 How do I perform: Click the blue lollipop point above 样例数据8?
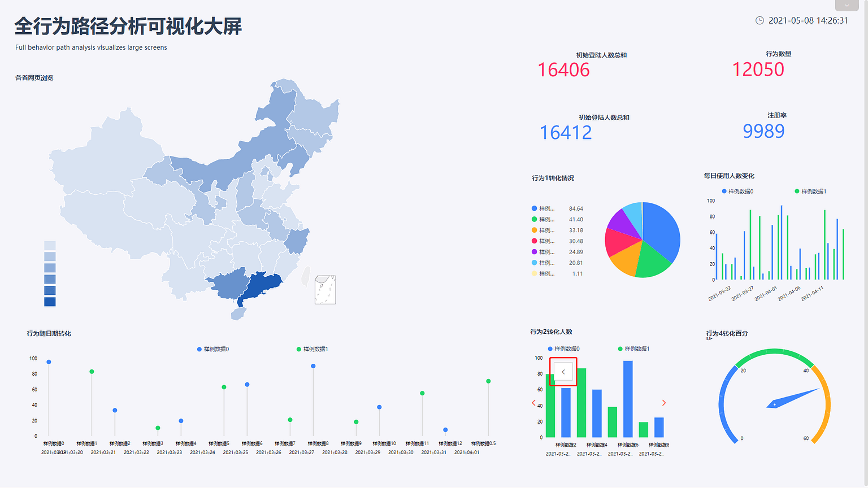(x=313, y=366)
